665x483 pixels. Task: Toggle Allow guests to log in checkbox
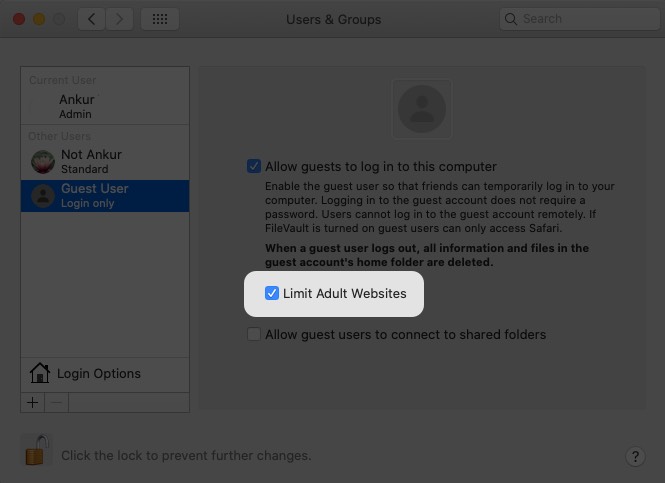tap(254, 166)
